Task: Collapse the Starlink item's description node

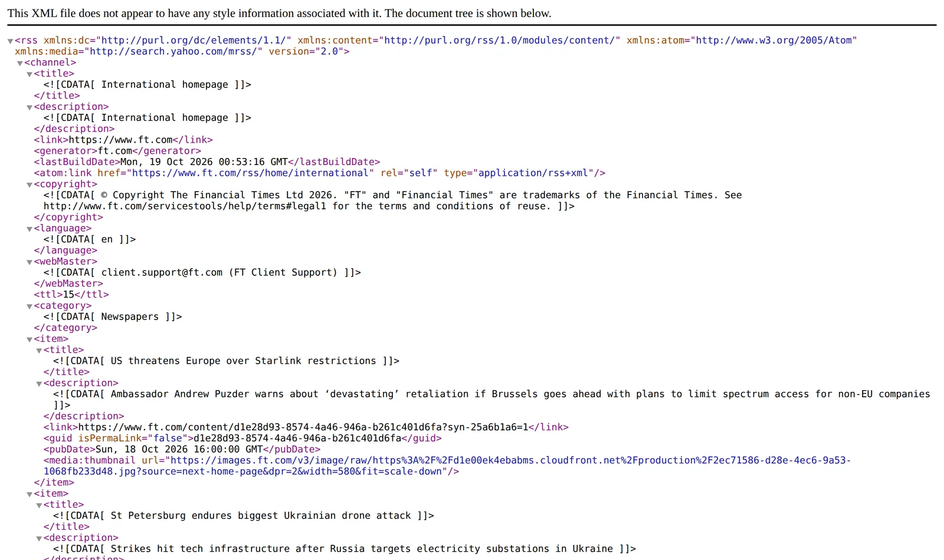Action: pos(38,384)
